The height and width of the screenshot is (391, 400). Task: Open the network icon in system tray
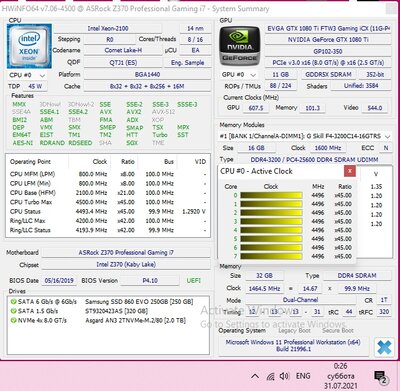tap(270, 376)
